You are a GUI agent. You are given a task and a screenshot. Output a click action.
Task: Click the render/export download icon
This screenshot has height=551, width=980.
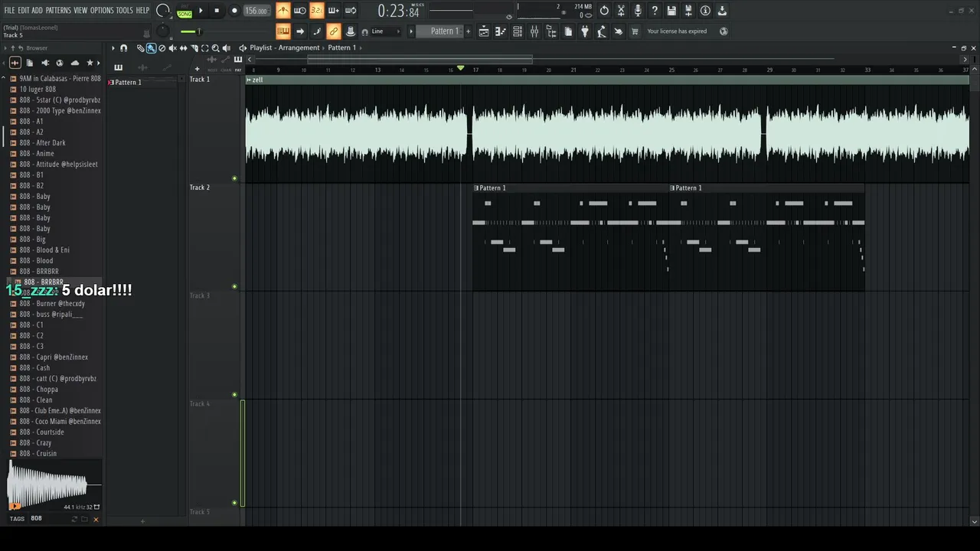pos(722,11)
